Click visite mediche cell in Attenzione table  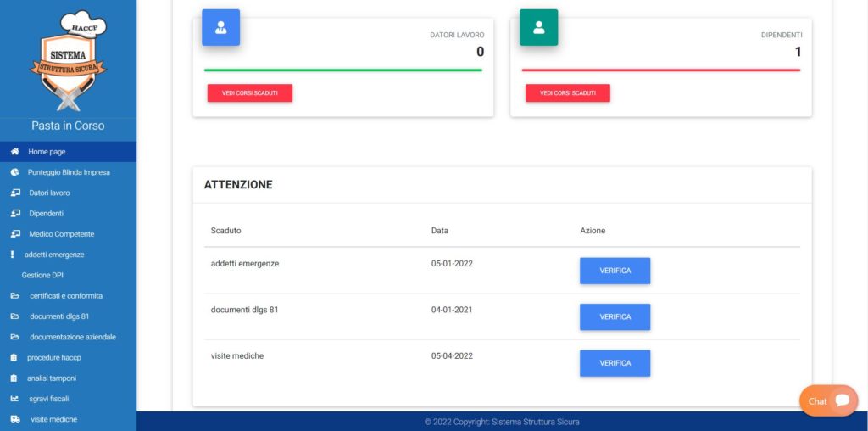click(237, 356)
